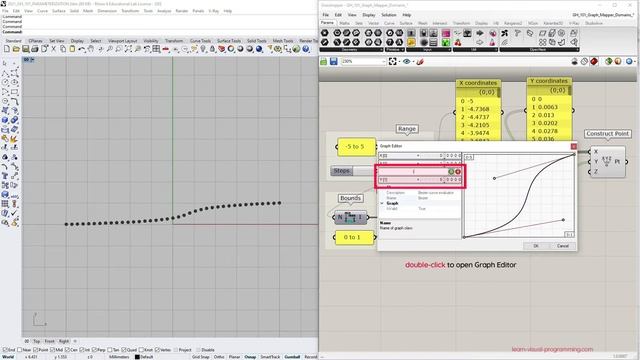The image size is (640, 360).
Task: Click the Steps slider component on canvas
Action: [x=353, y=171]
